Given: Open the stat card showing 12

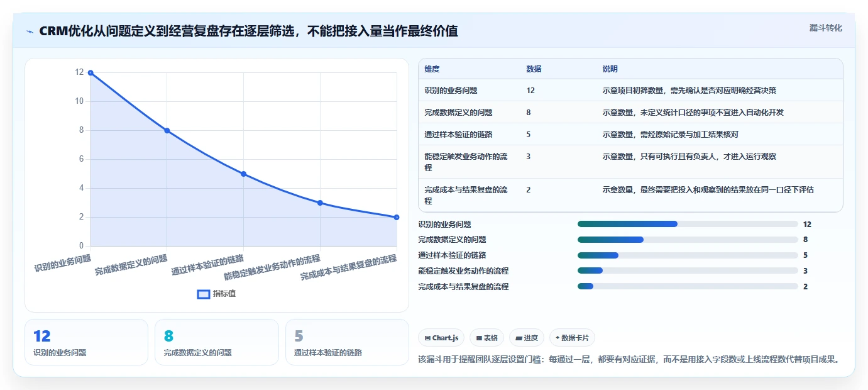Looking at the screenshot, I should pyautogui.click(x=86, y=342).
